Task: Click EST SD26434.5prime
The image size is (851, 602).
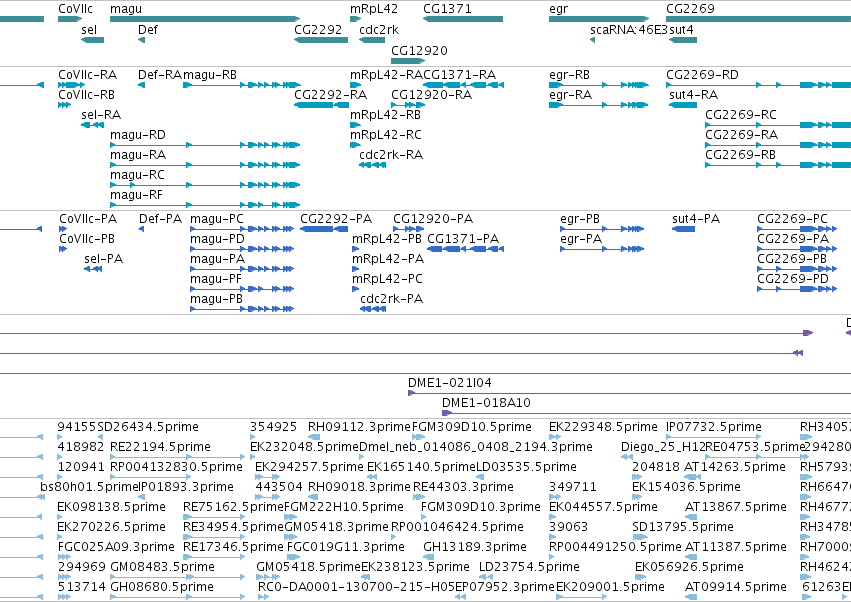Action: pos(148,427)
